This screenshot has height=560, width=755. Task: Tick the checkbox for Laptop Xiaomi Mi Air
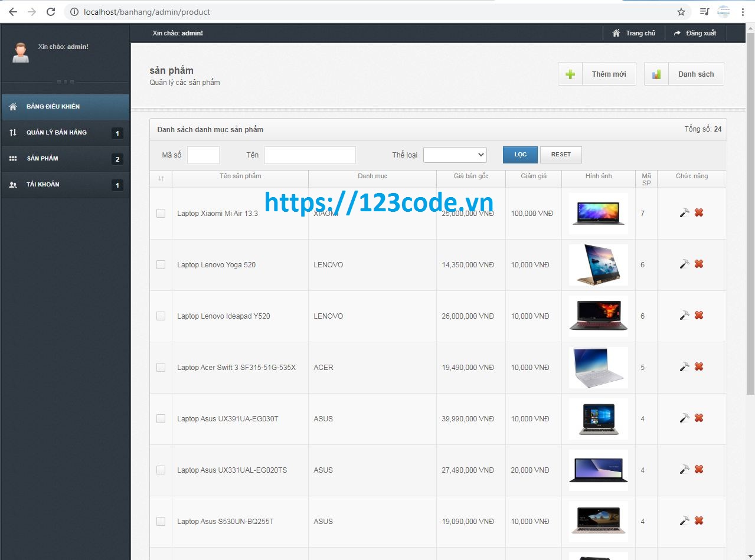tap(160, 214)
